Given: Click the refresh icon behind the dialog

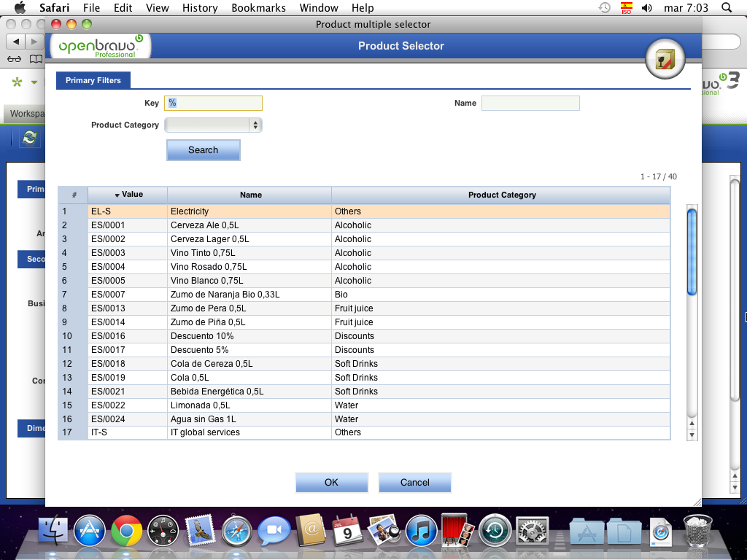Looking at the screenshot, I should point(30,137).
